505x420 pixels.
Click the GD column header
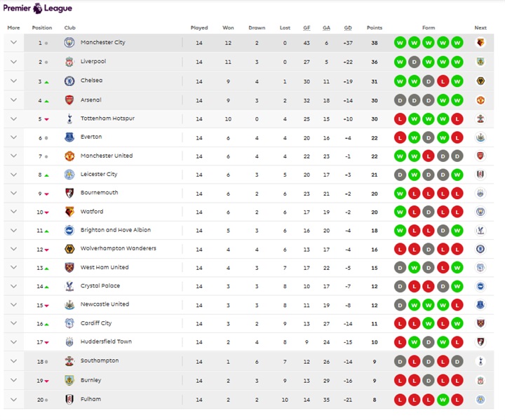click(x=348, y=28)
